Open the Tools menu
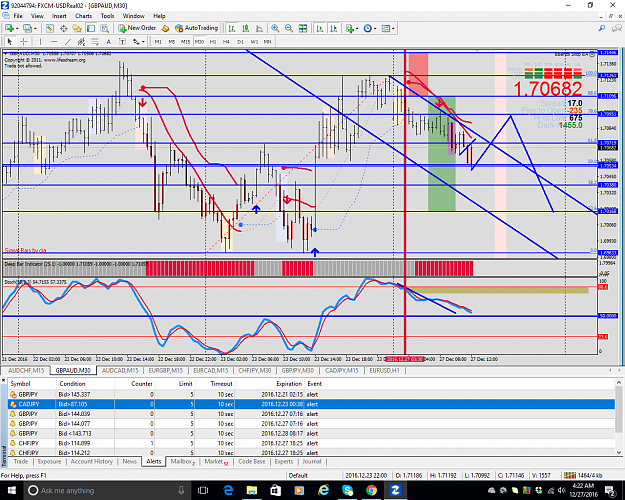The width and height of the screenshot is (625, 500). [x=107, y=16]
